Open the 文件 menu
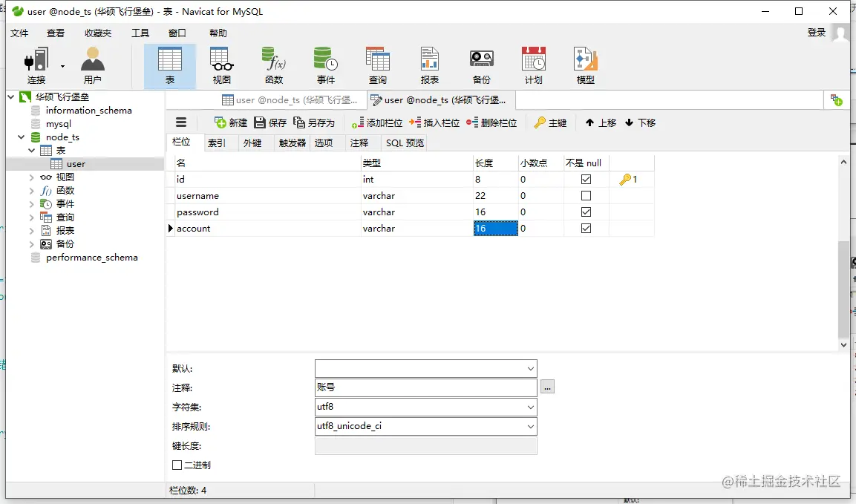The image size is (856, 504). click(x=19, y=33)
